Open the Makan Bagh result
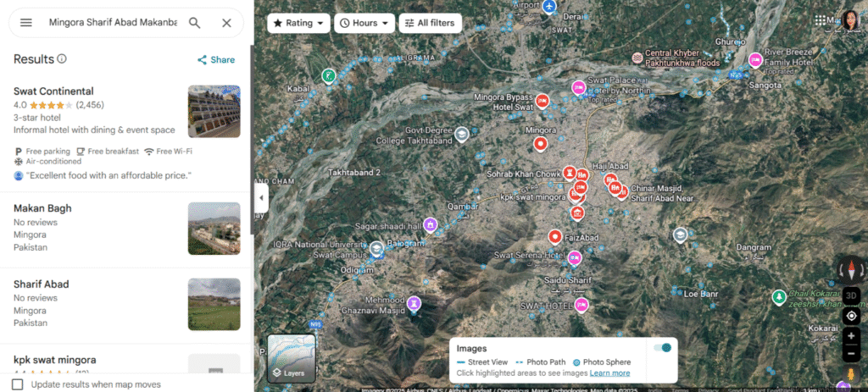Screen dimensions: 868x392 (126, 230)
